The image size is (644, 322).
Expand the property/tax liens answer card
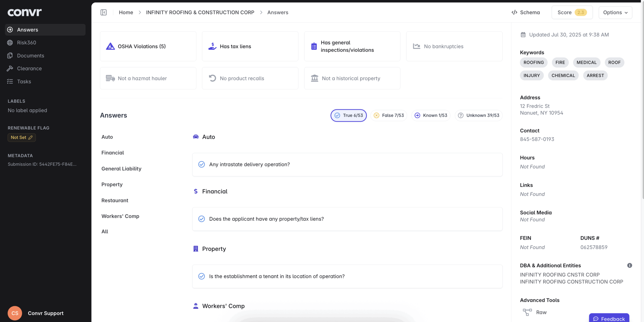[347, 219]
